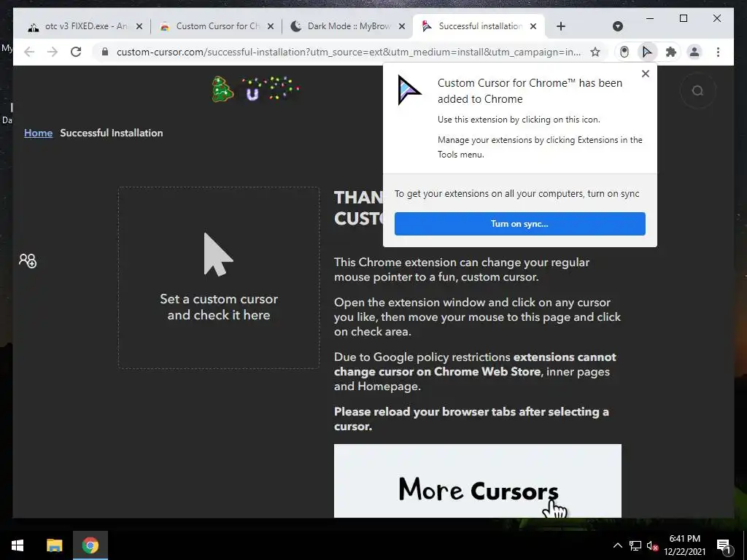Close the Dark Mode tab
Screen dimensions: 747x560
coord(402,26)
